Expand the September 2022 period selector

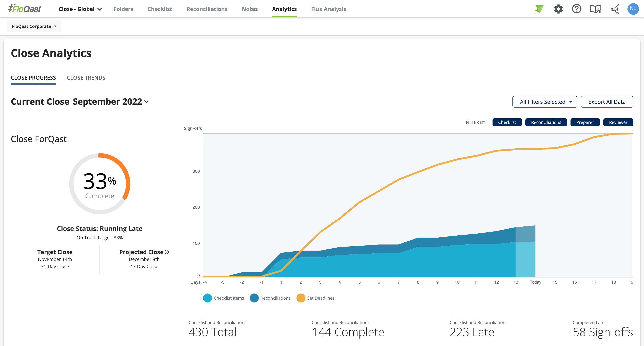click(x=111, y=102)
